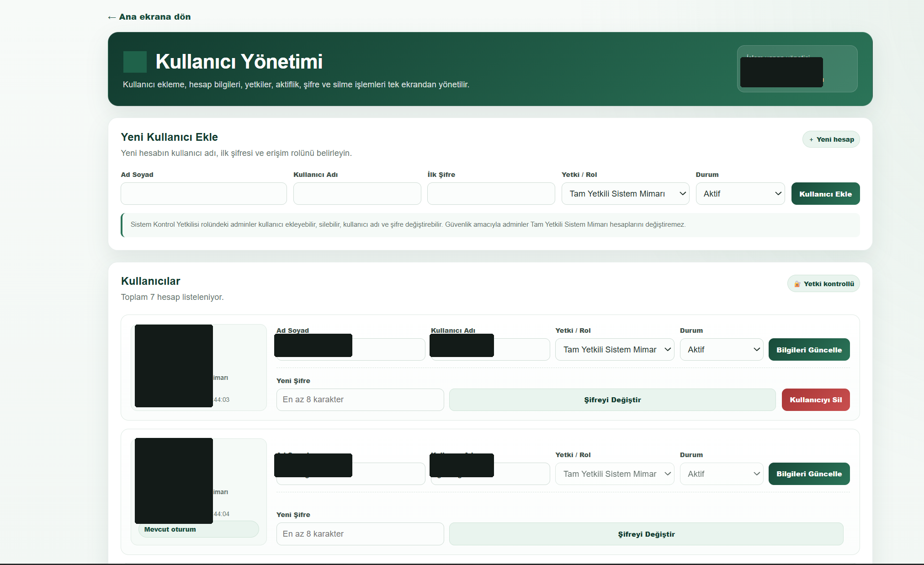Click the Kullanıcılar section heading

[150, 281]
